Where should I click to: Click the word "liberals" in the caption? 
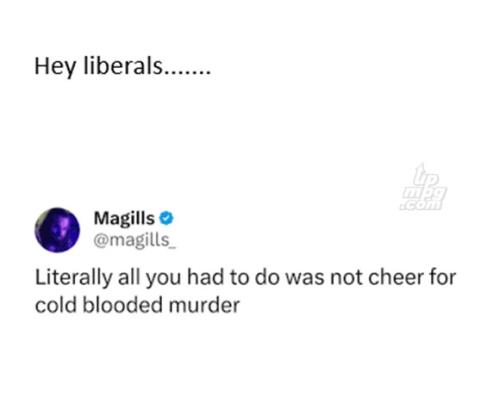(x=123, y=66)
